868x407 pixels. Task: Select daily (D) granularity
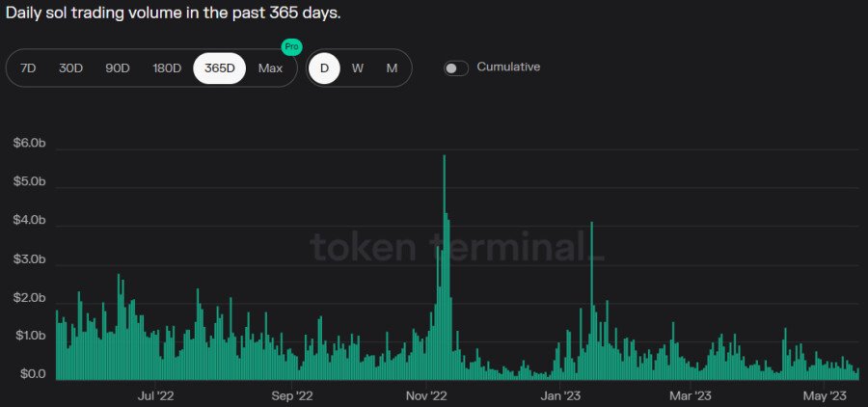[324, 68]
